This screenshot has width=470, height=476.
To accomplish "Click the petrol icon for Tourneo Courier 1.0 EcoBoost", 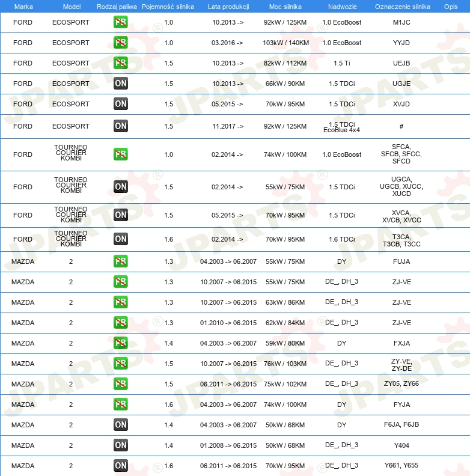I will [x=121, y=154].
